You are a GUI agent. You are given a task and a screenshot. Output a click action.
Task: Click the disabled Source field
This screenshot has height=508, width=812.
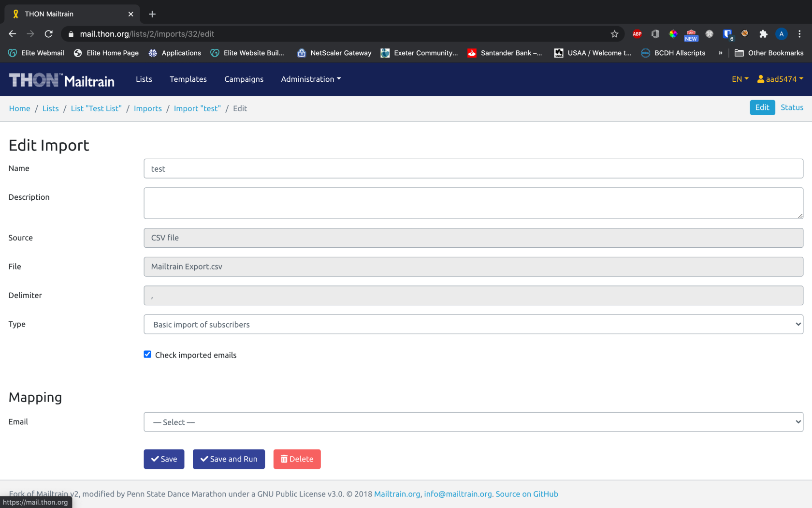click(473, 238)
